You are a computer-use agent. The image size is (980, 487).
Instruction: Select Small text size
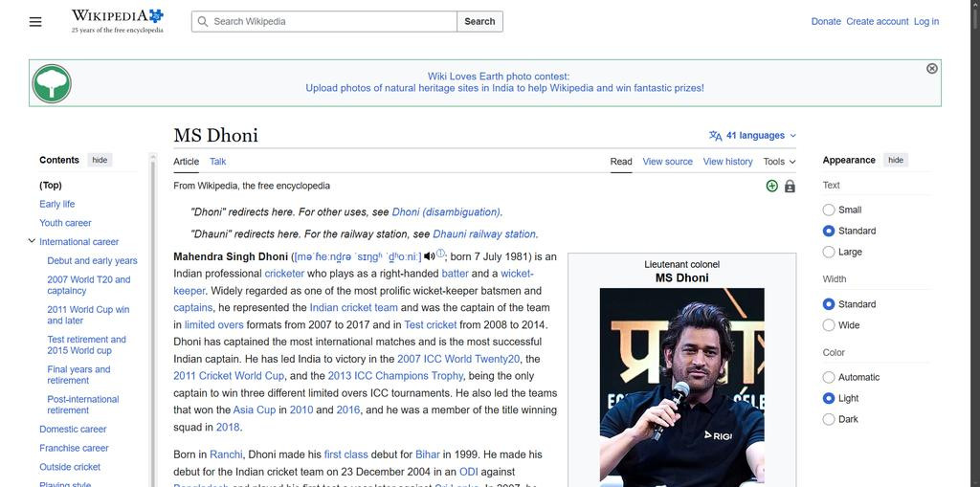829,210
